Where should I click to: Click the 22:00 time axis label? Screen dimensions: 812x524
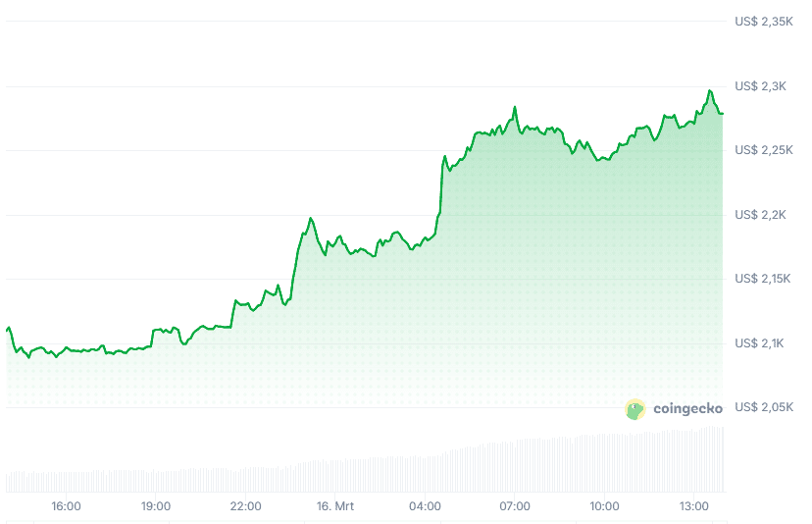point(245,506)
